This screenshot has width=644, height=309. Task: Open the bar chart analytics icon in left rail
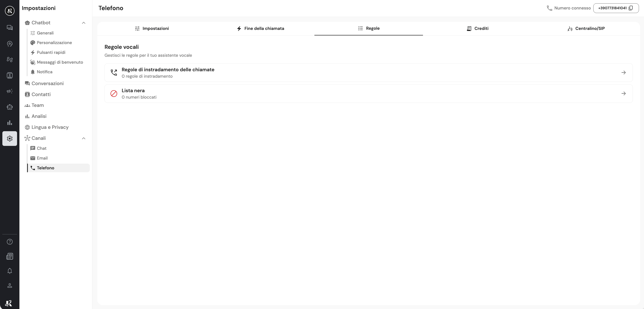[9, 123]
